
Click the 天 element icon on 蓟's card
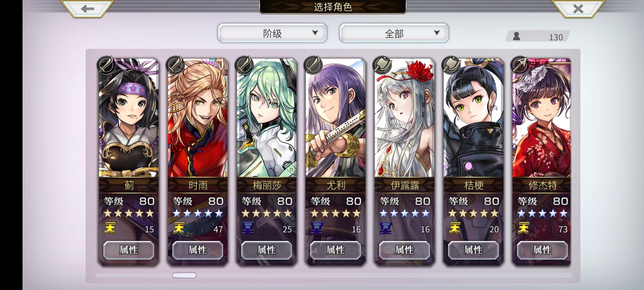[110, 228]
